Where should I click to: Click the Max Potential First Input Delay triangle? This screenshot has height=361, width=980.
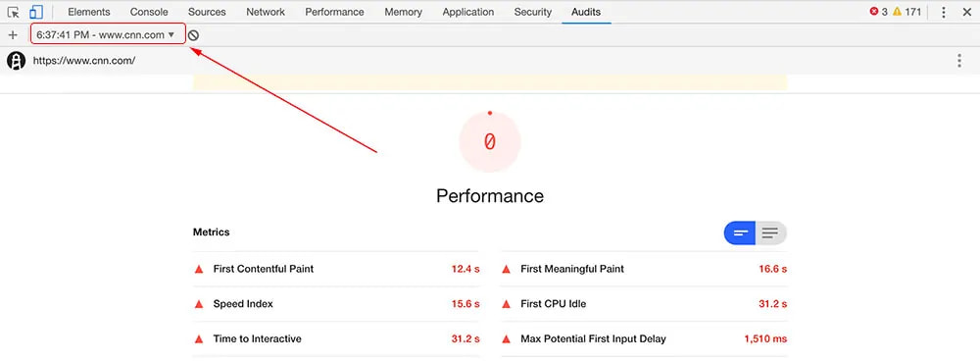pos(507,339)
